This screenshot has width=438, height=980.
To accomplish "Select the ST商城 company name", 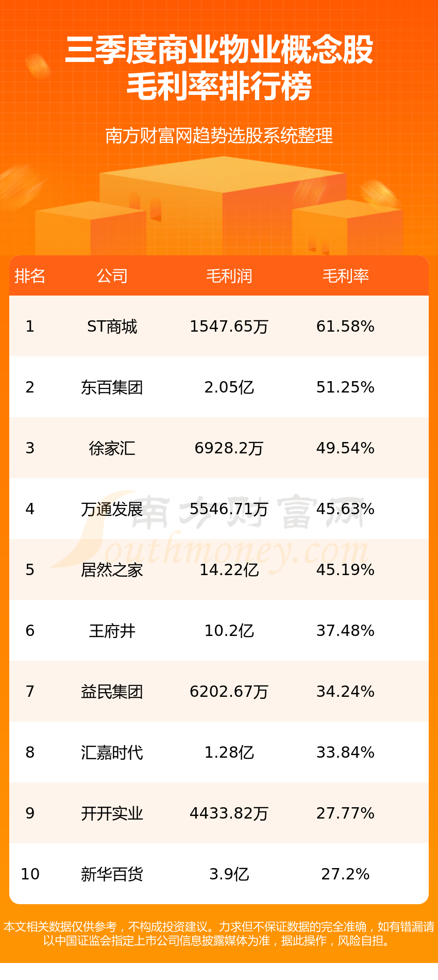I will pyautogui.click(x=112, y=326).
